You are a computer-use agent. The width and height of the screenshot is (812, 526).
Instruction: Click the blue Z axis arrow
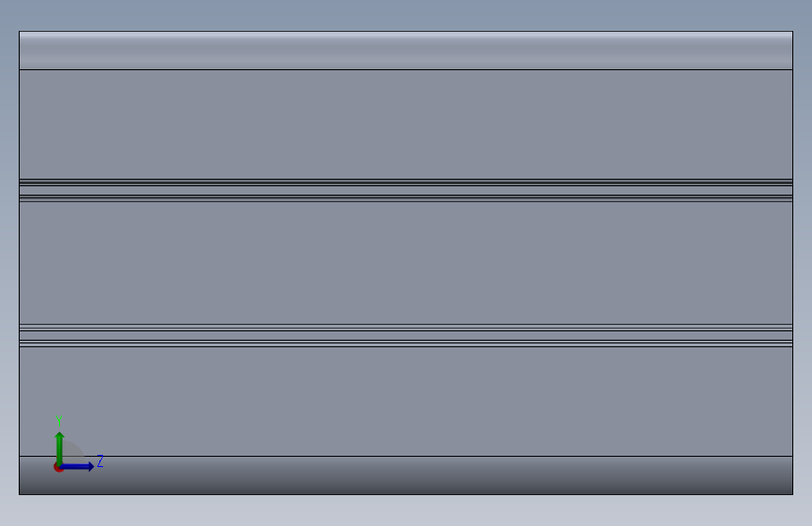[x=78, y=467]
